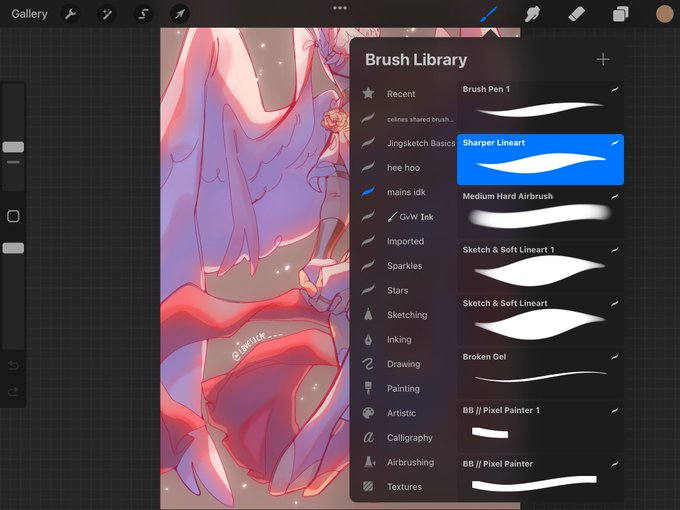
Task: Undo the last action with sidebar arrow
Action: click(13, 366)
